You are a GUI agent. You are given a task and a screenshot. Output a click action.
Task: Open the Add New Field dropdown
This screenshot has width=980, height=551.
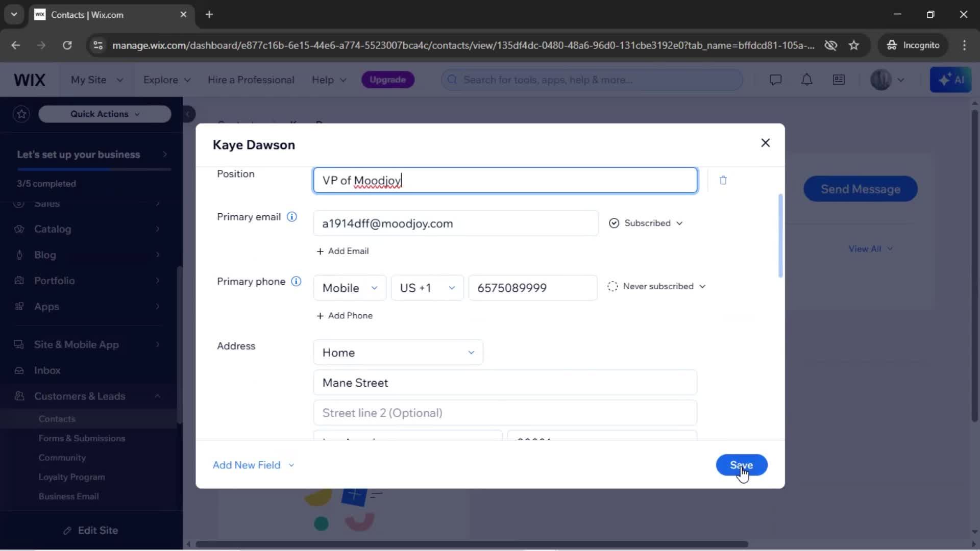pos(254,465)
